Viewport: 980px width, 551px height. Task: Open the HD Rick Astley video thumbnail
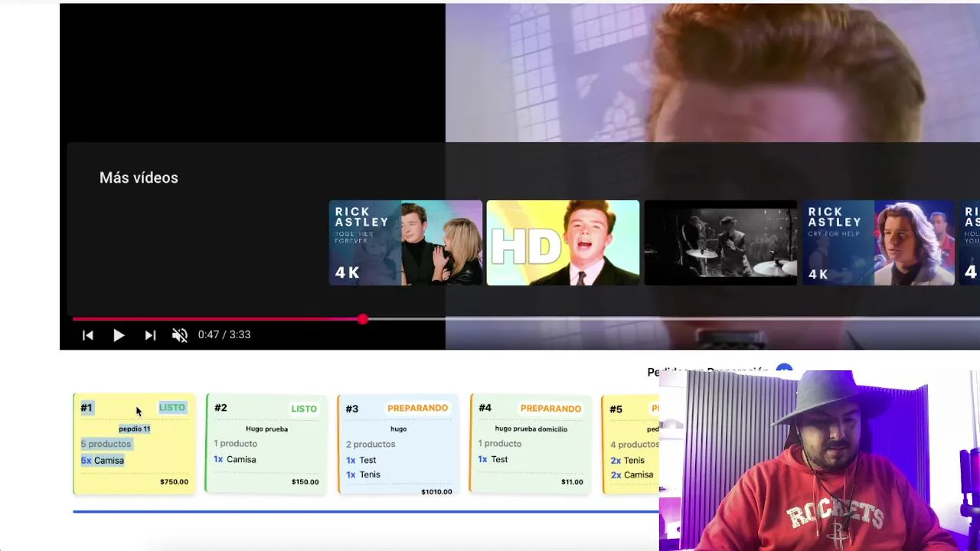[x=563, y=243]
